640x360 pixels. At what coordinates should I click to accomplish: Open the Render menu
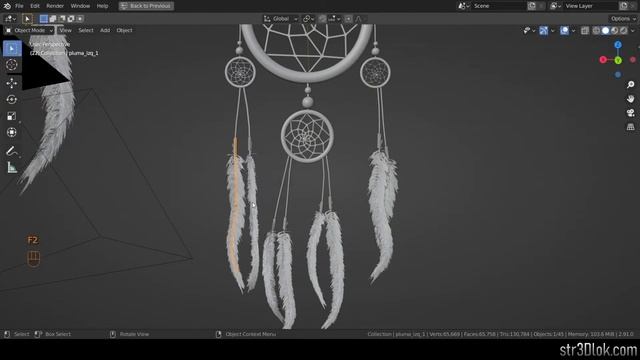[55, 6]
